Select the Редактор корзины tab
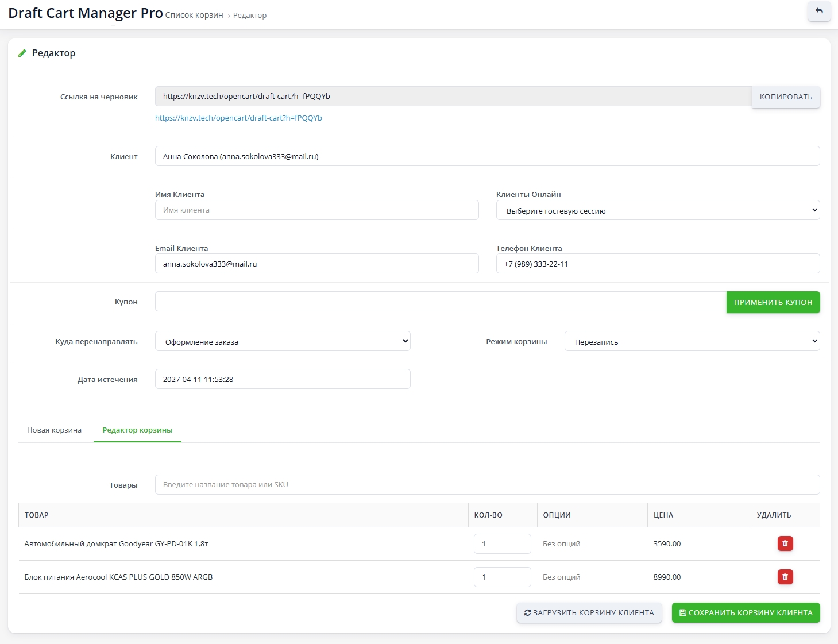 [137, 430]
